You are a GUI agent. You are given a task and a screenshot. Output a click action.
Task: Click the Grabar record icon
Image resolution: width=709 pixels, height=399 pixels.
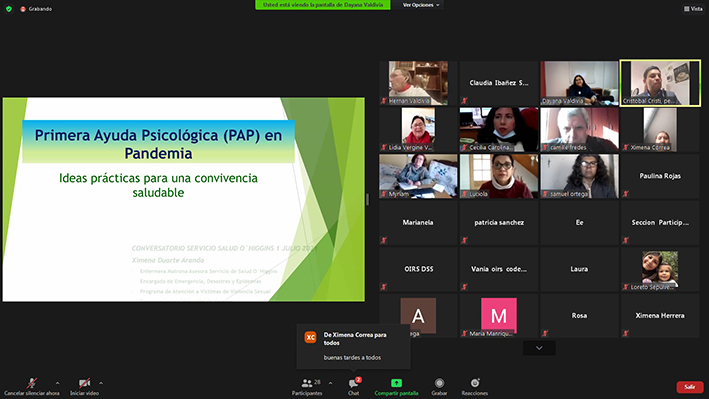439,383
